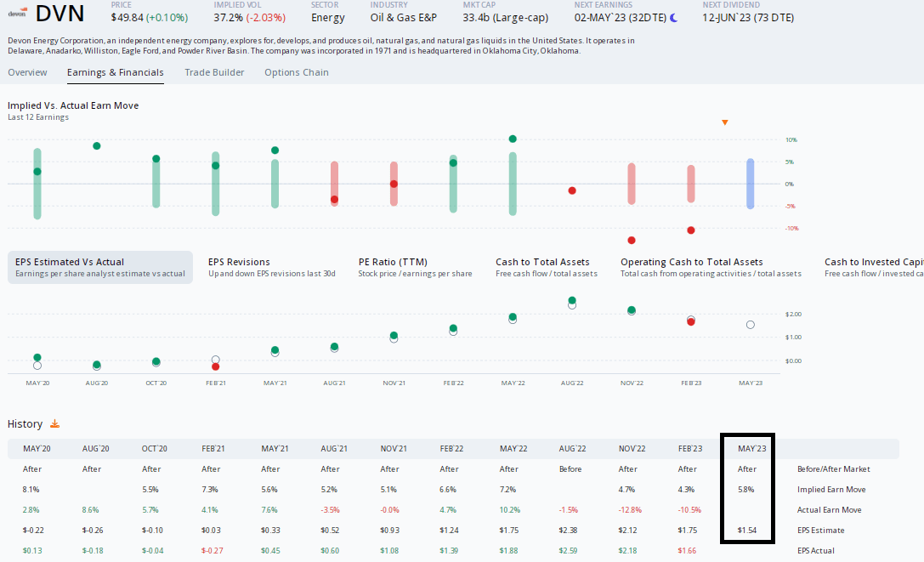The height and width of the screenshot is (562, 924).
Task: Choose the PE Ratio (TTM) metric card
Action: click(415, 267)
